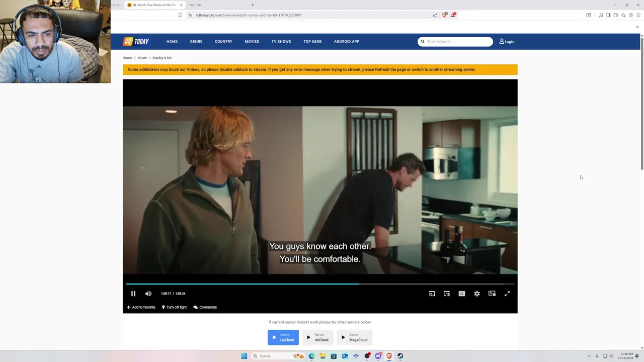Click the music note playlist icon
This screenshot has height=362, width=644.
[601, 15]
